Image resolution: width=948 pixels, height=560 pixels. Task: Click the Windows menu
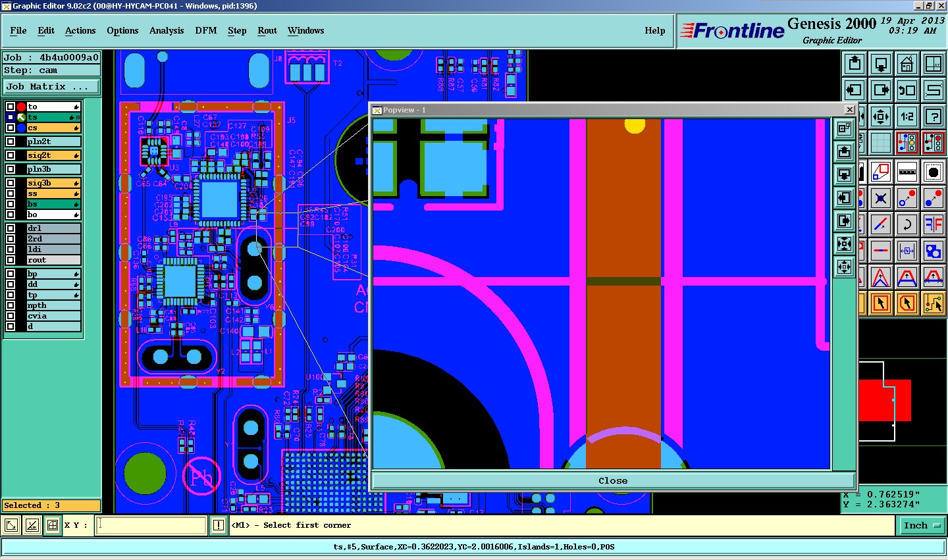(305, 30)
